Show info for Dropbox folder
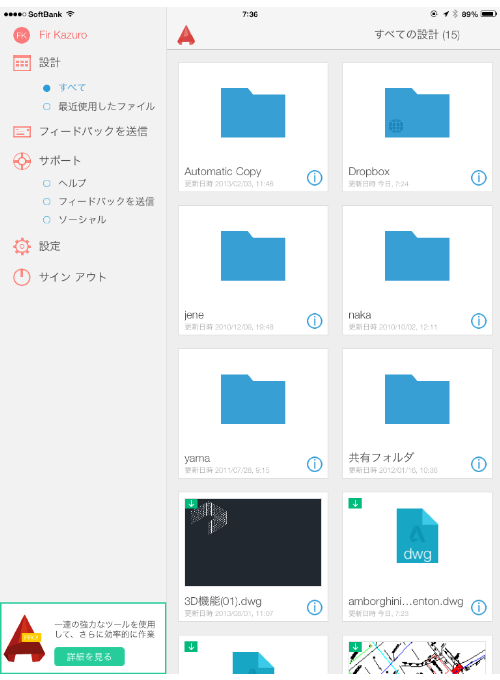500x680 pixels. [479, 178]
